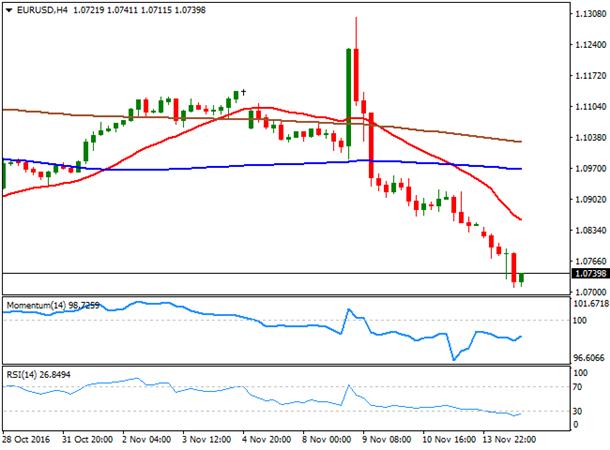
Task: Click the RSI 70 level label
Action: coord(577,387)
